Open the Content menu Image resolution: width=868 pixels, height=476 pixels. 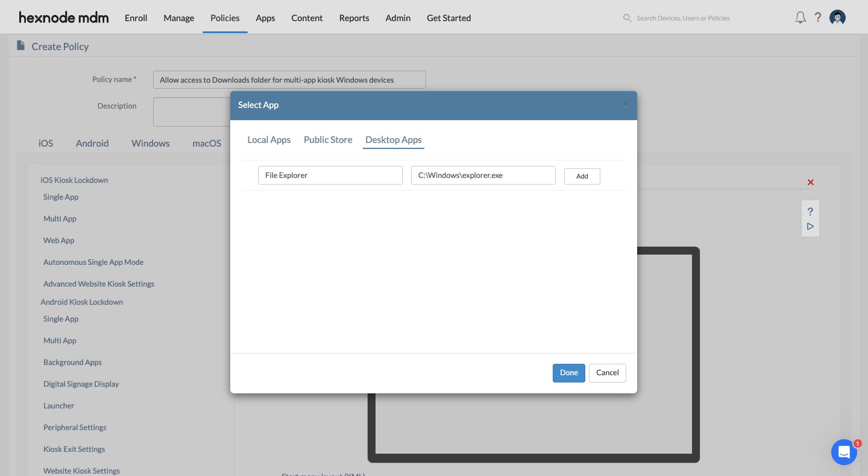[x=307, y=18]
